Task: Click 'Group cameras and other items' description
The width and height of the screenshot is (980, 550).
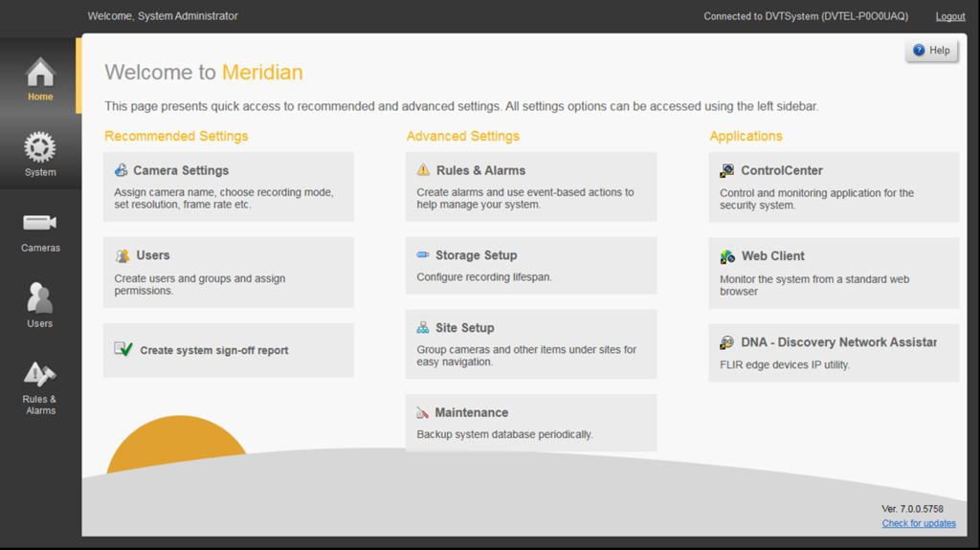Action: click(x=526, y=356)
